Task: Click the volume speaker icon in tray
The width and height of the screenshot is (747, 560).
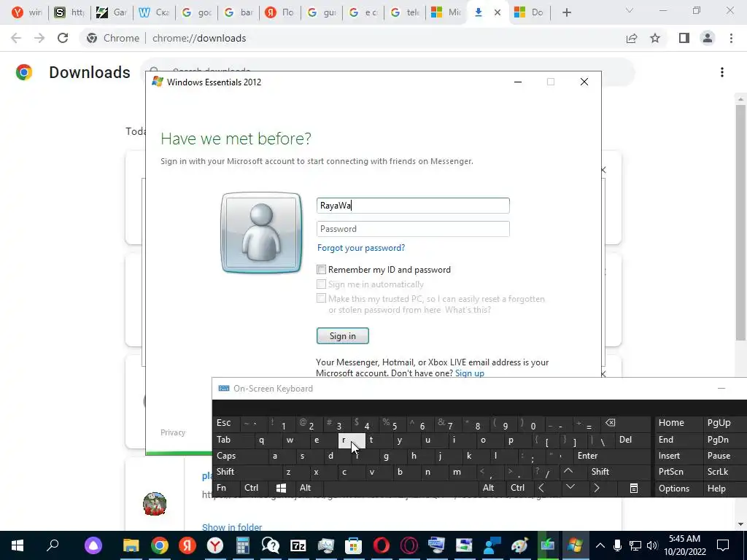Action: point(651,545)
